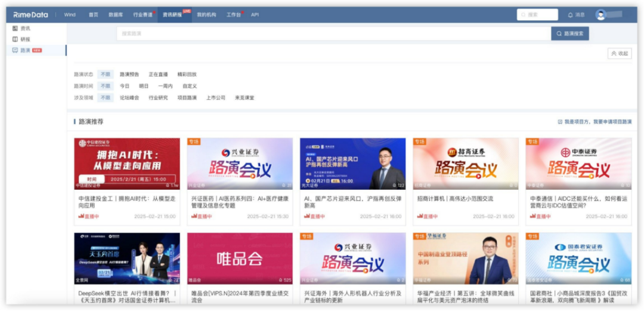This screenshot has height=311, width=644.
Task: Filter 路演状态 by 路演预告
Action: point(129,75)
